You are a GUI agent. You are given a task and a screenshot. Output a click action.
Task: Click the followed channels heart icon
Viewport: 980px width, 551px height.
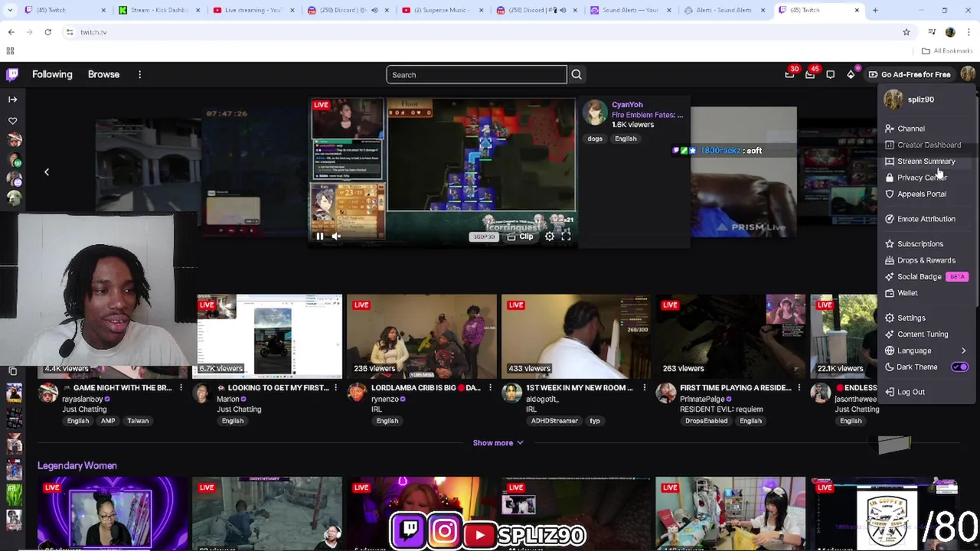12,121
